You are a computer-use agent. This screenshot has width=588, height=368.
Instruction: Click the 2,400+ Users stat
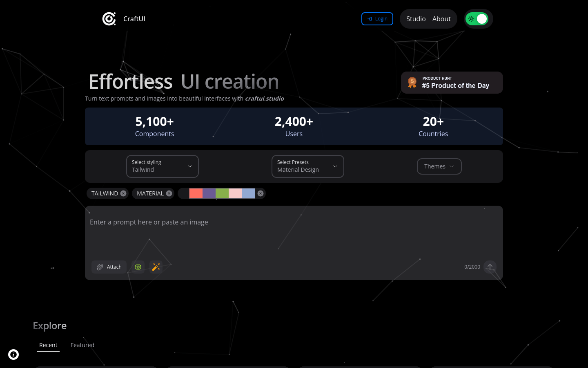294,126
